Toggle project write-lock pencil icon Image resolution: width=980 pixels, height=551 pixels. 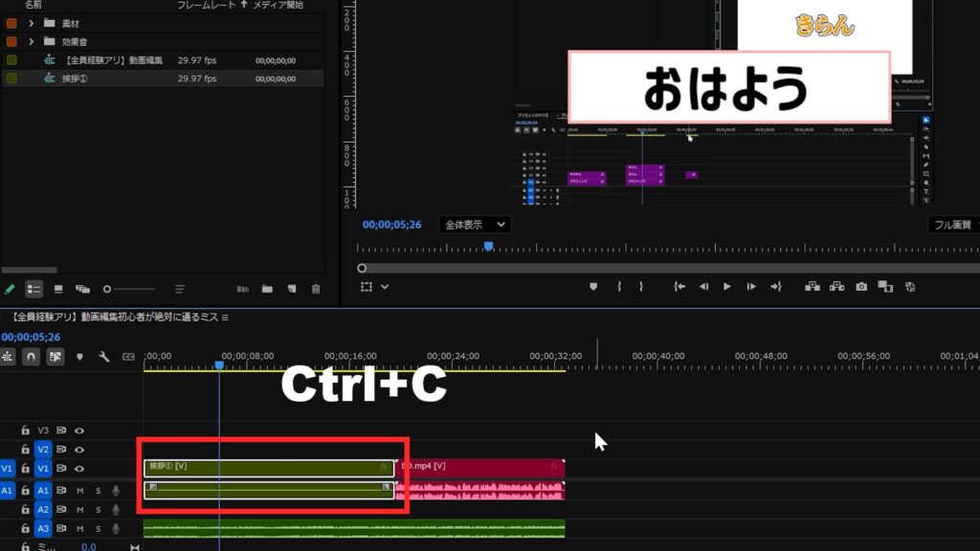(x=10, y=289)
